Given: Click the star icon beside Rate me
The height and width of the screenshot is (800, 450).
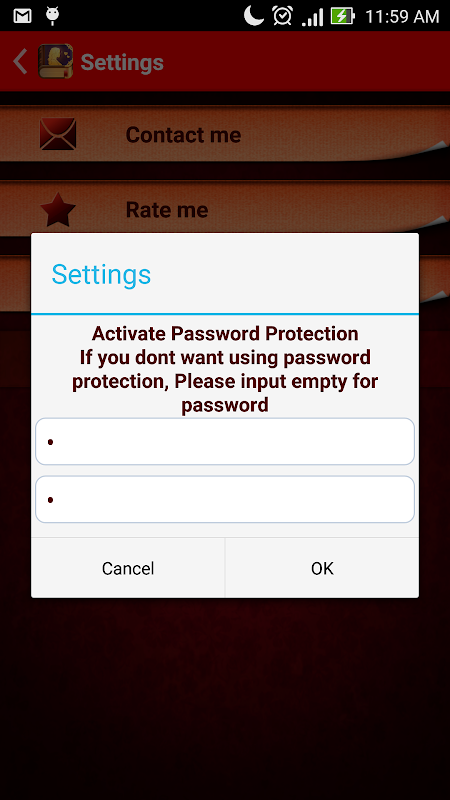Looking at the screenshot, I should (x=58, y=210).
